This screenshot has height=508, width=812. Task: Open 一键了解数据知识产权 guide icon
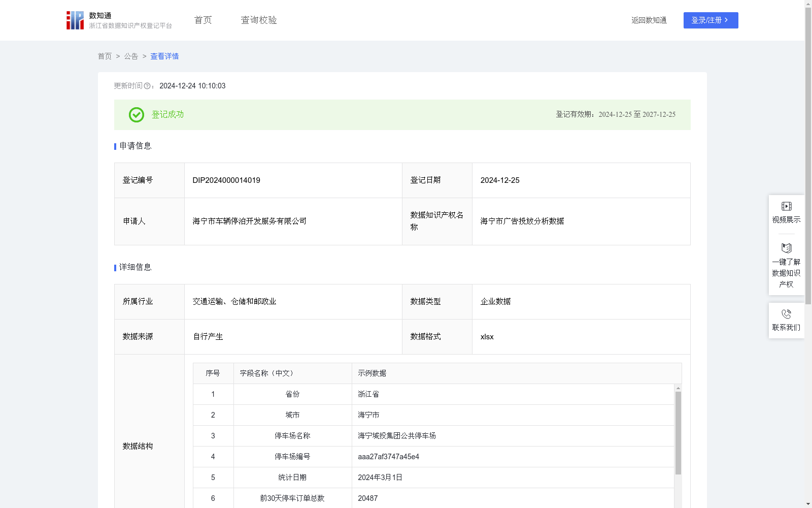(x=786, y=248)
